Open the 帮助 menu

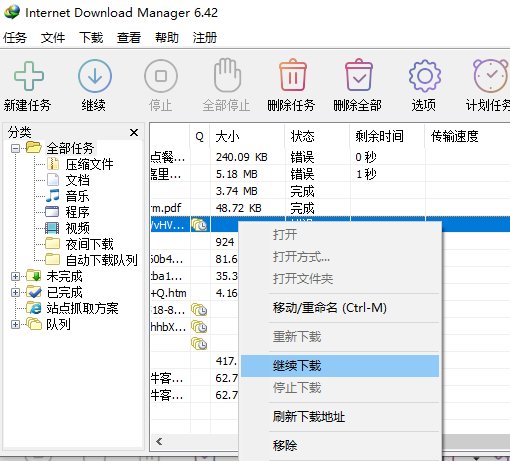point(167,37)
